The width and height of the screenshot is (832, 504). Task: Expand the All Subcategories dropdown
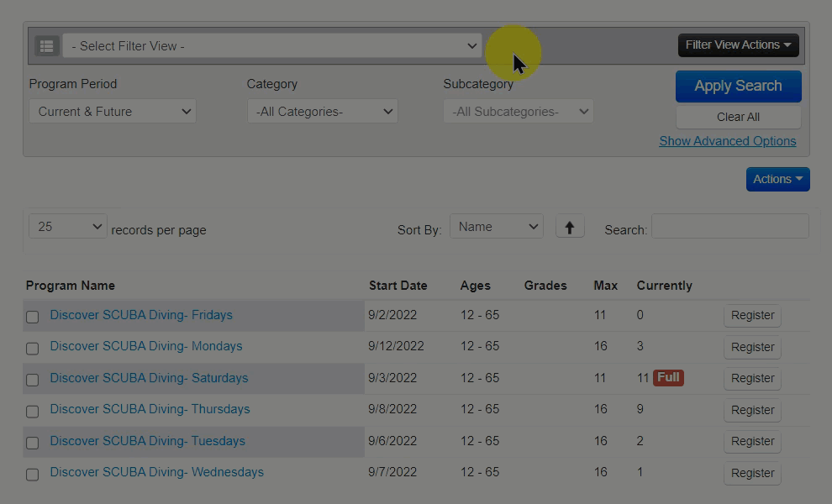pyautogui.click(x=519, y=112)
